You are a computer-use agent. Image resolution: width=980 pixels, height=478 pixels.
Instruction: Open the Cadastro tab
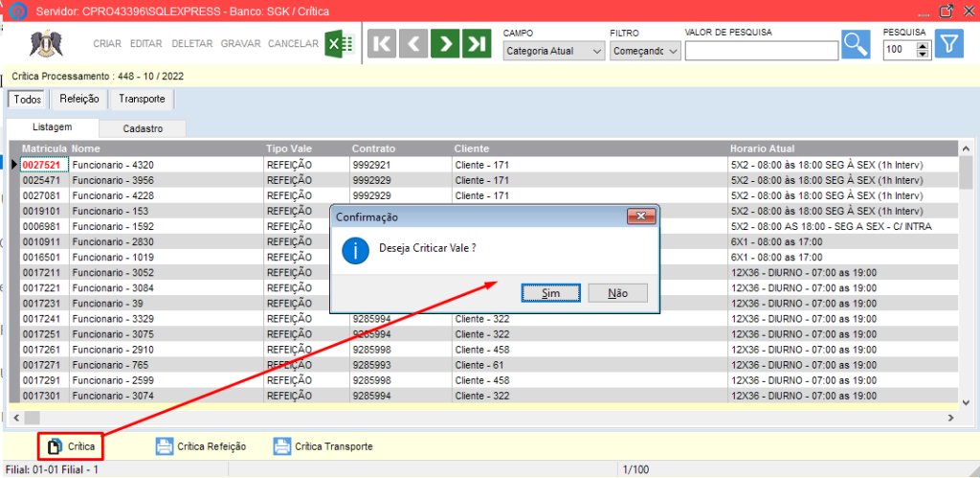[144, 129]
